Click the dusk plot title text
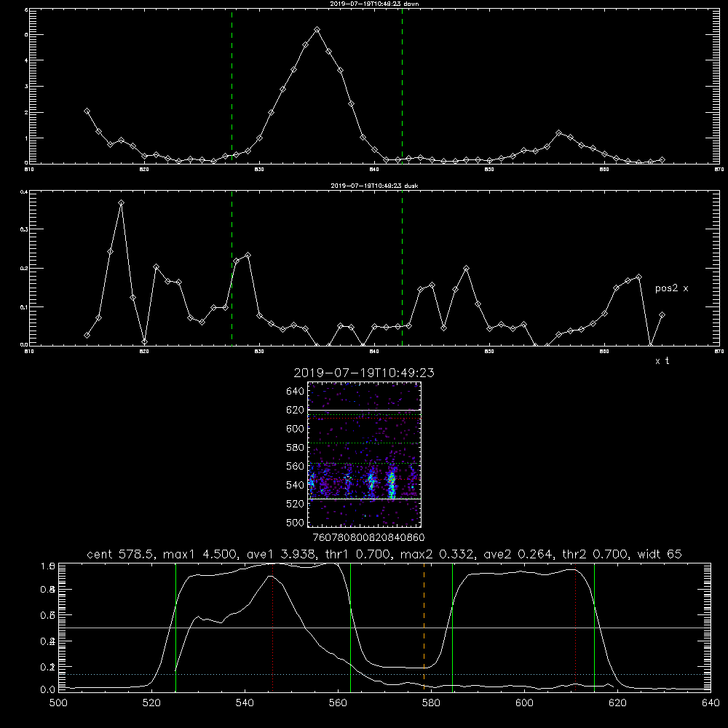Viewport: 728px width, 728px height. 374,186
